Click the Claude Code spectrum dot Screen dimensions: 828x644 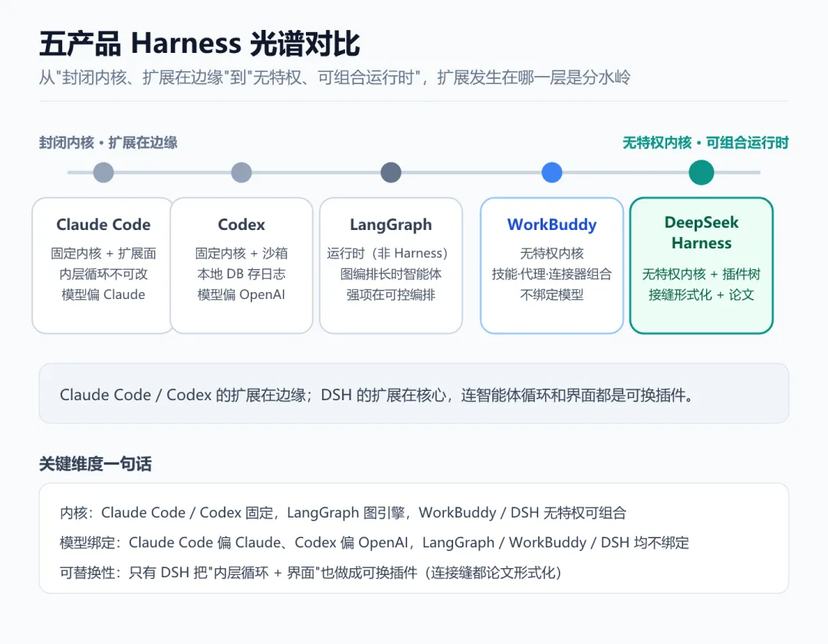coord(103,172)
